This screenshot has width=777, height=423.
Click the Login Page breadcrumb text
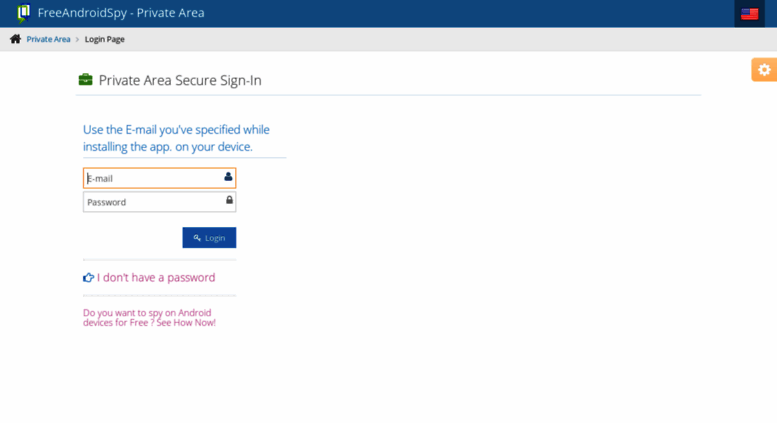105,39
